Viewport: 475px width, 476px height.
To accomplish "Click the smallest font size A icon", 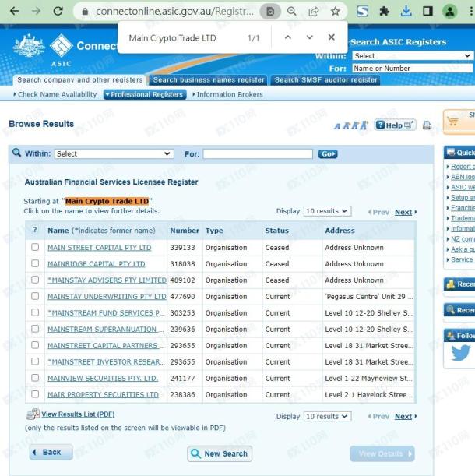I will coord(337,126).
